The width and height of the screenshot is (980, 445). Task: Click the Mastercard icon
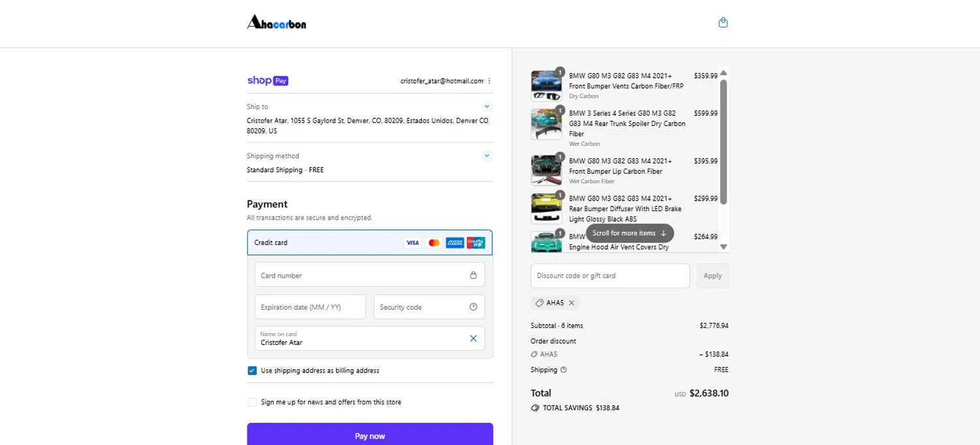click(x=434, y=242)
